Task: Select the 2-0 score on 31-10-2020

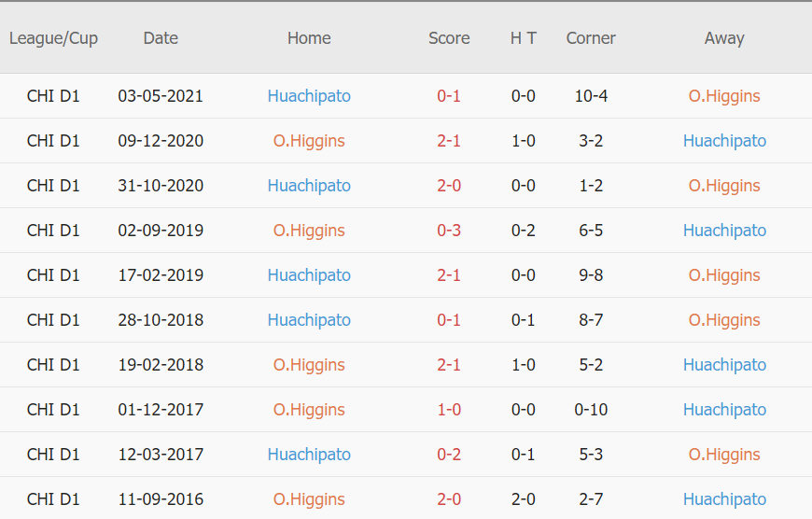Action: point(449,186)
